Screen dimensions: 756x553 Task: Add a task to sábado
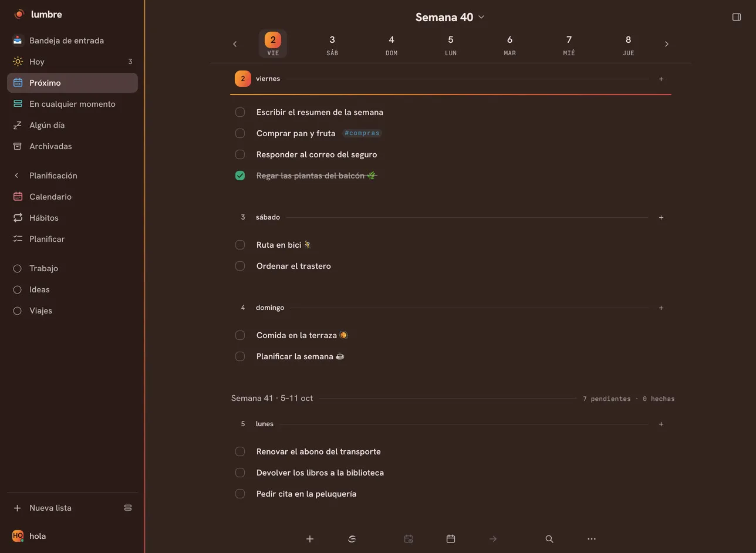(x=661, y=217)
